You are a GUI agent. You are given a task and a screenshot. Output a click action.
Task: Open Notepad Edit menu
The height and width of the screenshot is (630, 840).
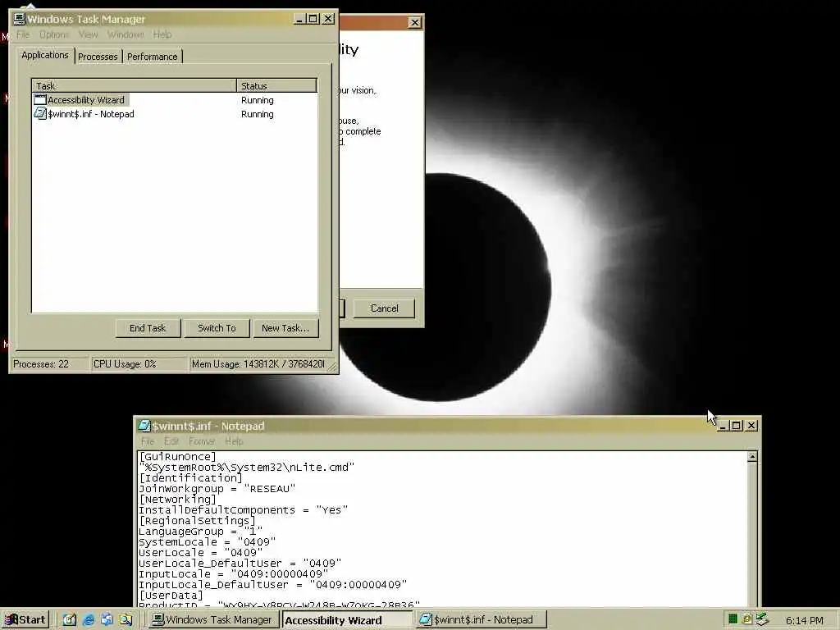(171, 441)
